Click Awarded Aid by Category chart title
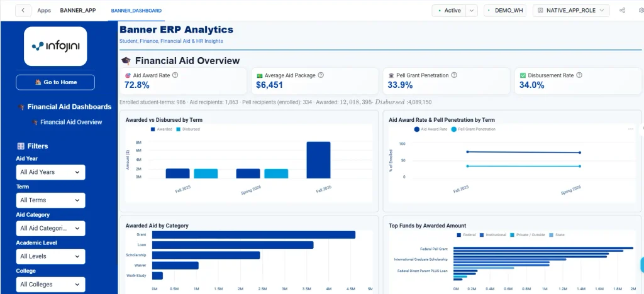This screenshot has width=644, height=294. pos(157,226)
